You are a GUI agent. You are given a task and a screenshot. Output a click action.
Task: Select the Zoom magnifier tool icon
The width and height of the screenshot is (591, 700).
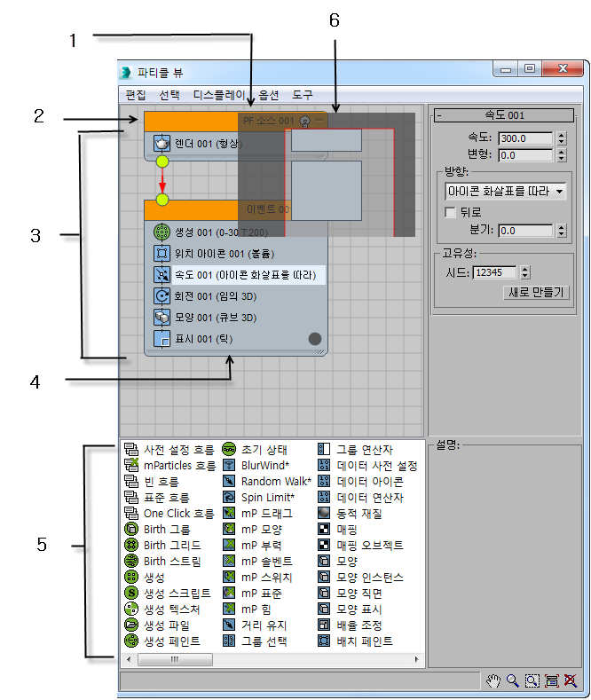pyautogui.click(x=512, y=680)
